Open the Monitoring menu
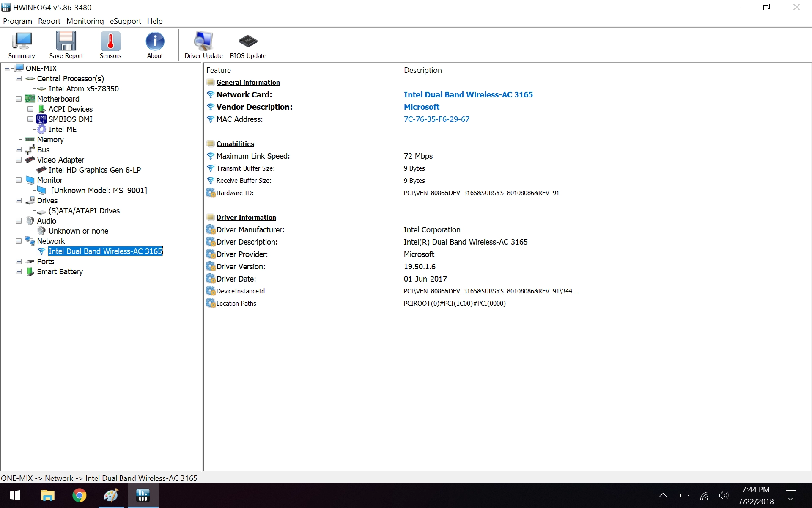This screenshot has width=812, height=508. [x=85, y=21]
